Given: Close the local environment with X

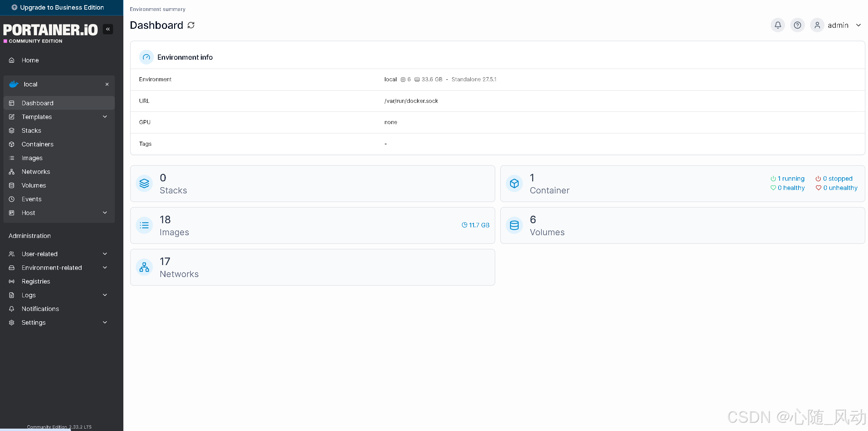Looking at the screenshot, I should [x=107, y=84].
